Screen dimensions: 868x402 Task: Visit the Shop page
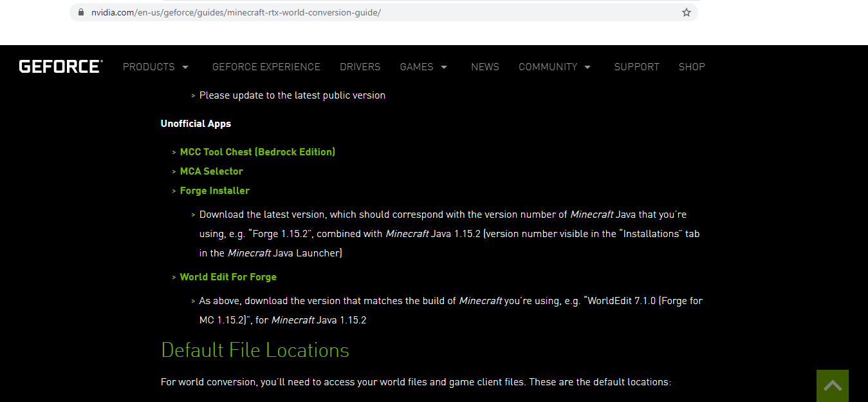(692, 67)
